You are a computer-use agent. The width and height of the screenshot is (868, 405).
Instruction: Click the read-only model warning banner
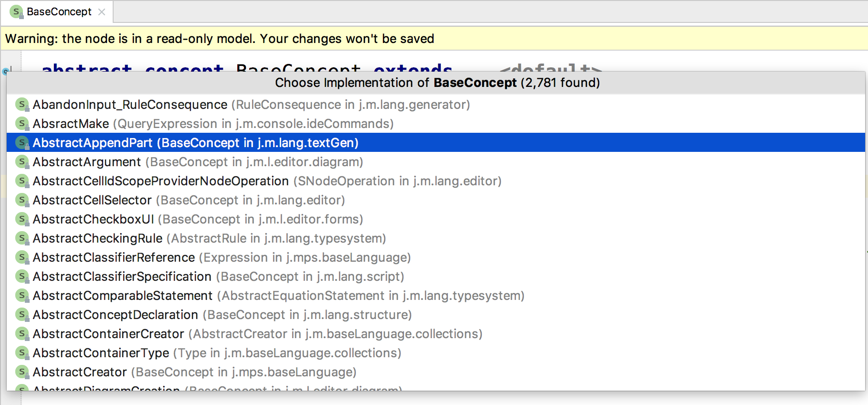click(220, 39)
